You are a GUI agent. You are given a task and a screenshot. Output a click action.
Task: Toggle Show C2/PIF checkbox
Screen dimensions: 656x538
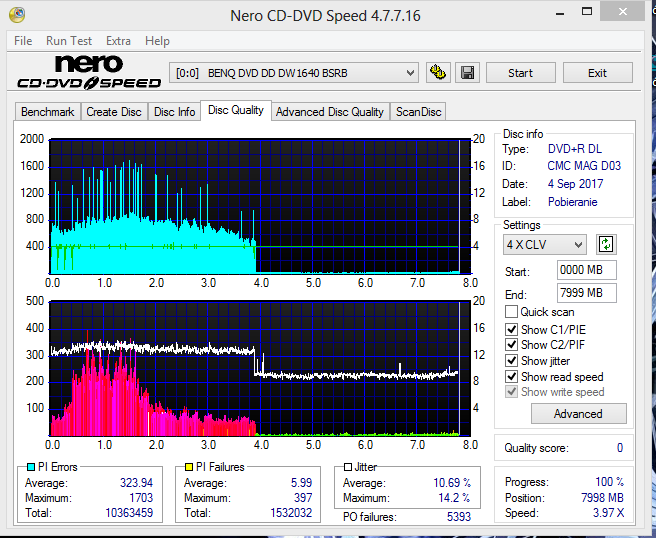(x=511, y=345)
